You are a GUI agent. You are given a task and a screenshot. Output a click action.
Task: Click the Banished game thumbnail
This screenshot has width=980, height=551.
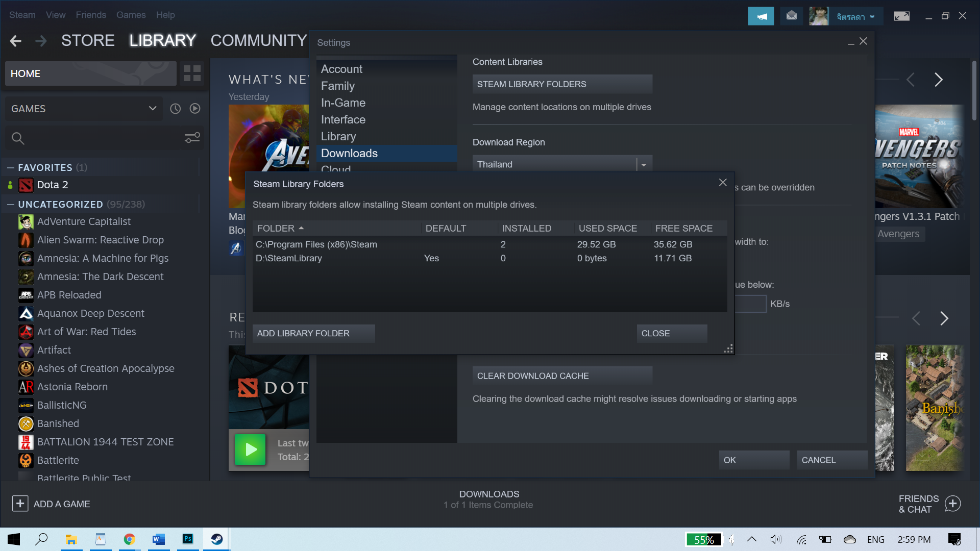click(x=935, y=408)
